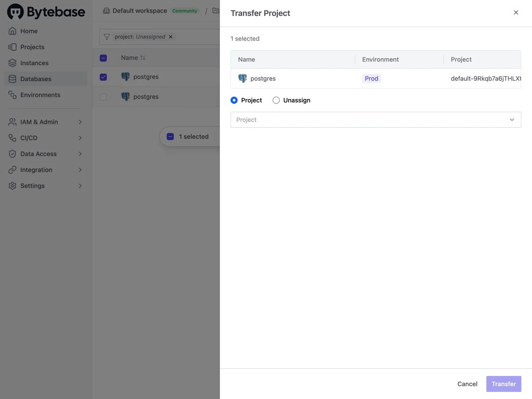Open the Databases sidebar icon
Viewport: 532px width, 399px height.
tap(12, 79)
